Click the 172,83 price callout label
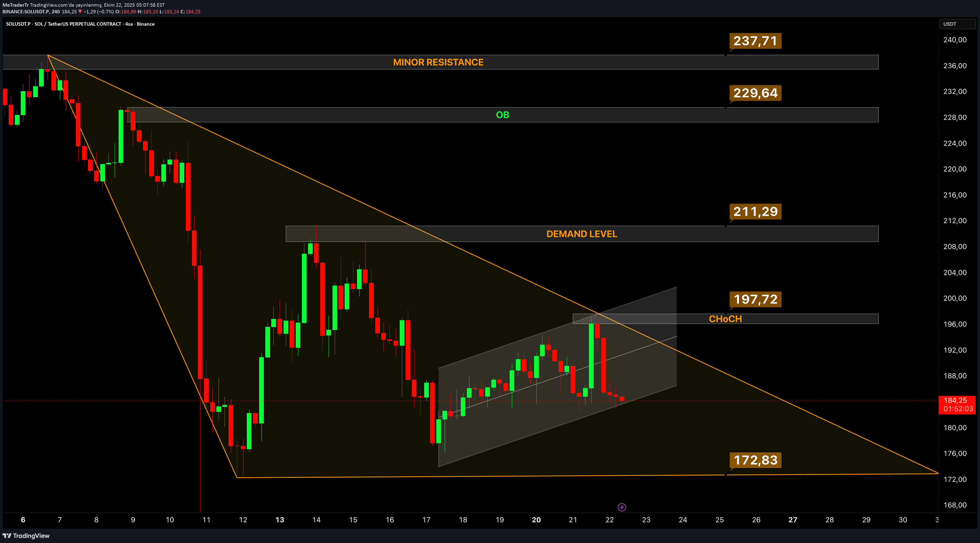This screenshot has height=543, width=980. click(755, 460)
